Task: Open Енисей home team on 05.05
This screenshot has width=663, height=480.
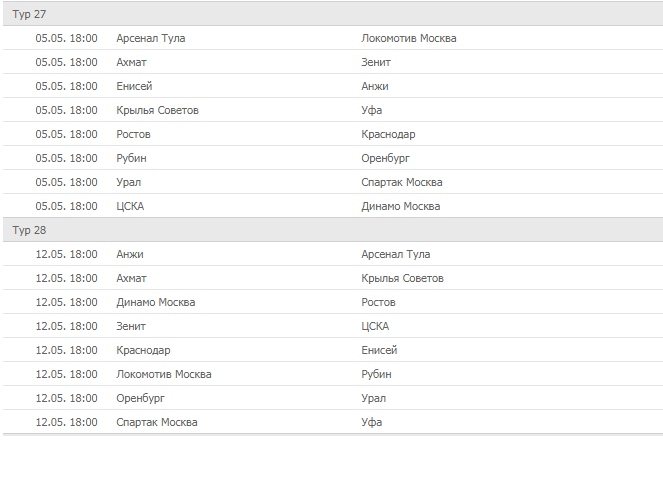Action: pos(134,86)
